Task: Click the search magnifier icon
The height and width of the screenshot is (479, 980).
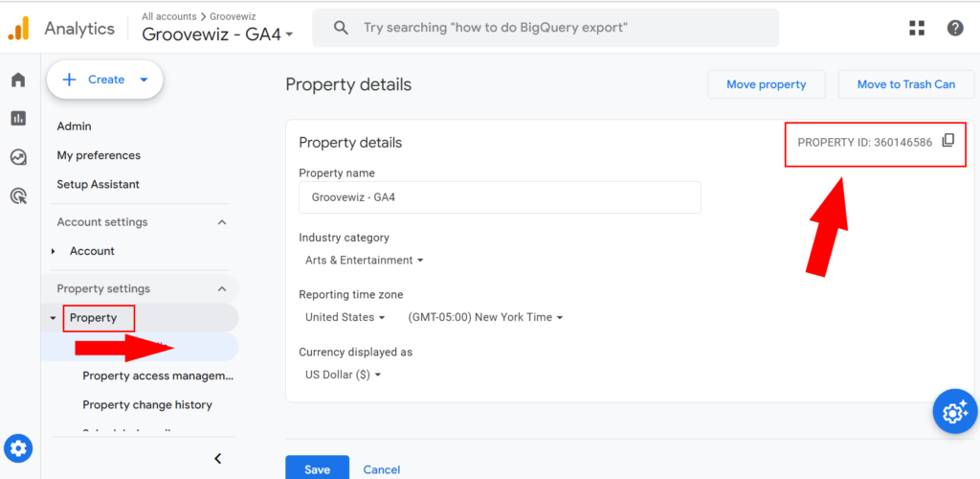Action: (x=342, y=28)
